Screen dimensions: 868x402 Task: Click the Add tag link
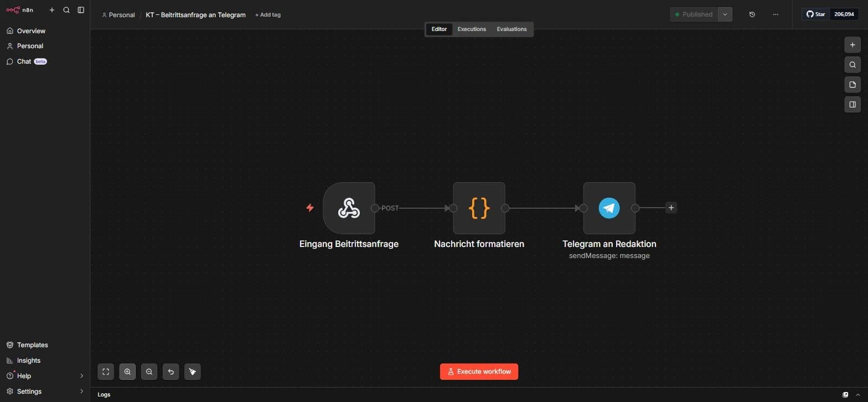pyautogui.click(x=268, y=15)
